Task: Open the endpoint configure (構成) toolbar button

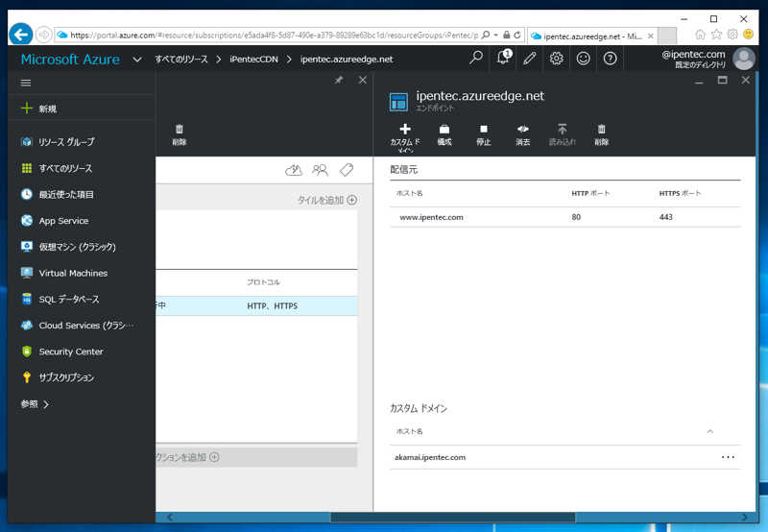Action: (444, 135)
